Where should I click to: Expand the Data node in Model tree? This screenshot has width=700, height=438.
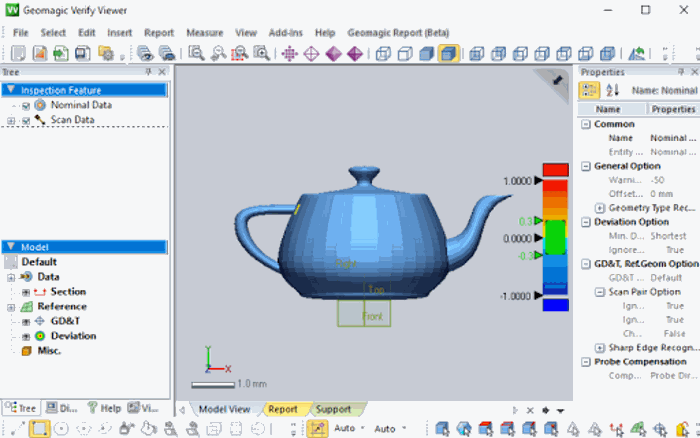click(11, 278)
